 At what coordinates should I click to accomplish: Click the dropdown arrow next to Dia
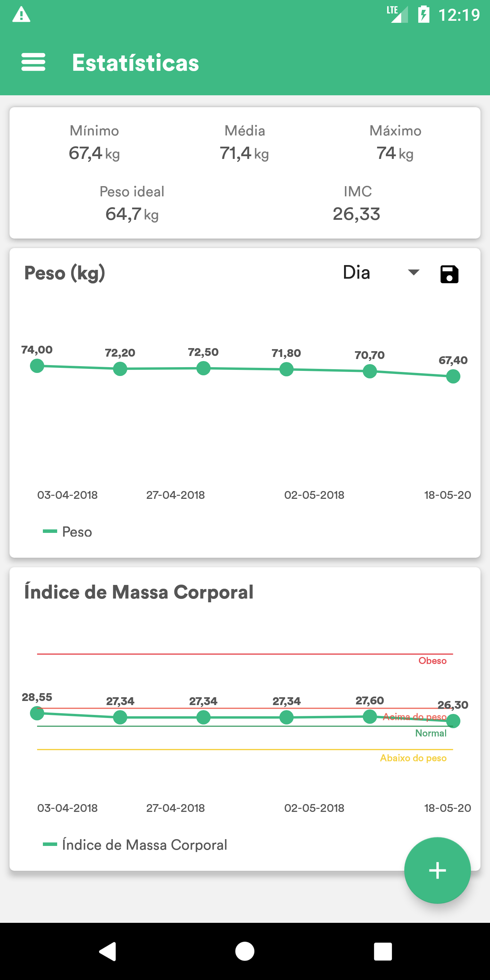(413, 272)
